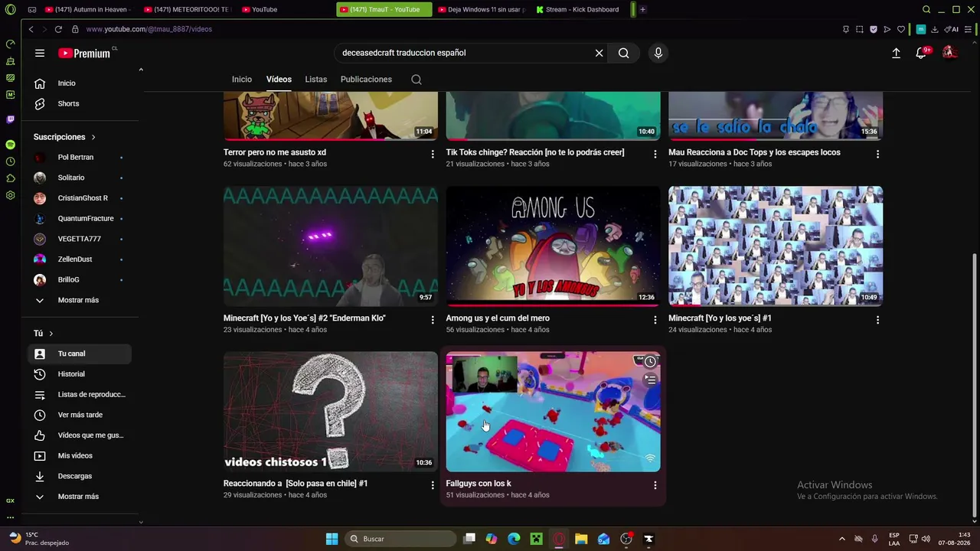
Task: Open Descargas in the sidebar
Action: point(80,476)
